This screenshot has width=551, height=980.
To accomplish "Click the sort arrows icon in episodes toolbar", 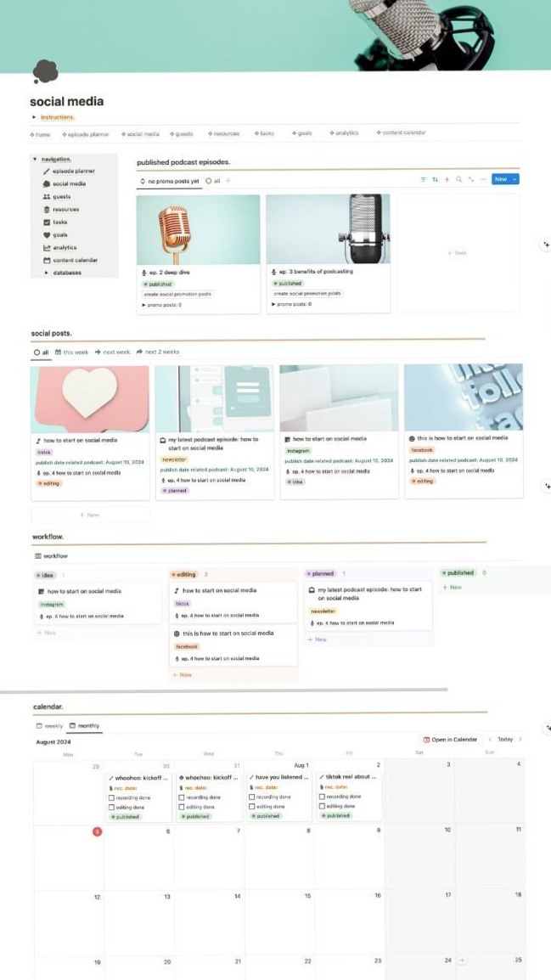I will 435,179.
